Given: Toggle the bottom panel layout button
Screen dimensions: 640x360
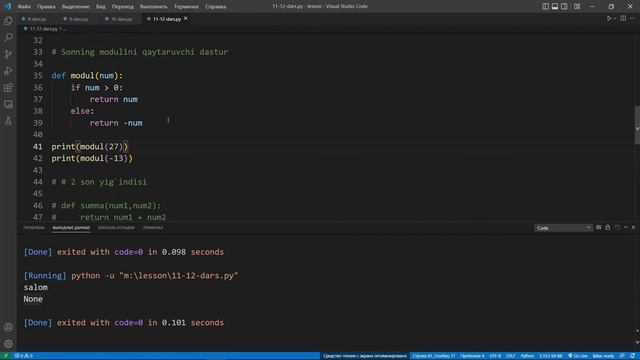Looking at the screenshot, I should tap(555, 6).
